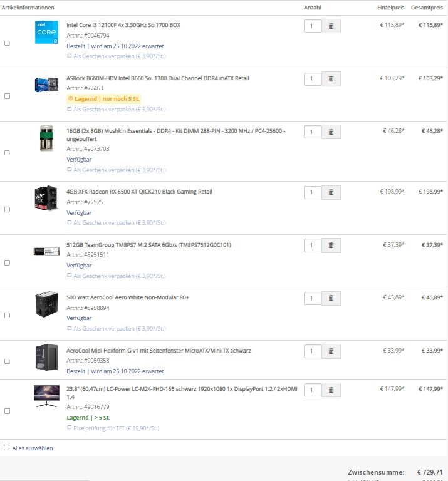448x481 pixels.
Task: Click trash icon for Mushkin Essentials RAM
Action: 331,132
